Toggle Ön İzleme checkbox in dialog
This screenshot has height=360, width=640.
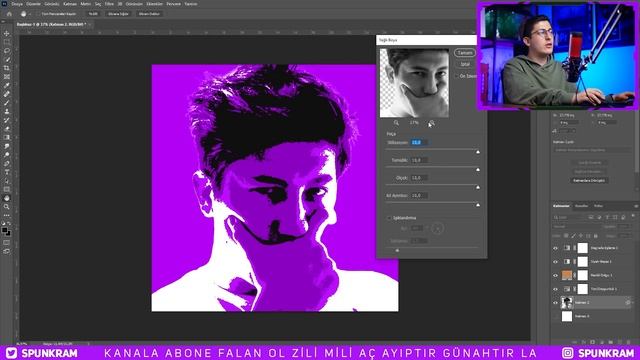[457, 76]
